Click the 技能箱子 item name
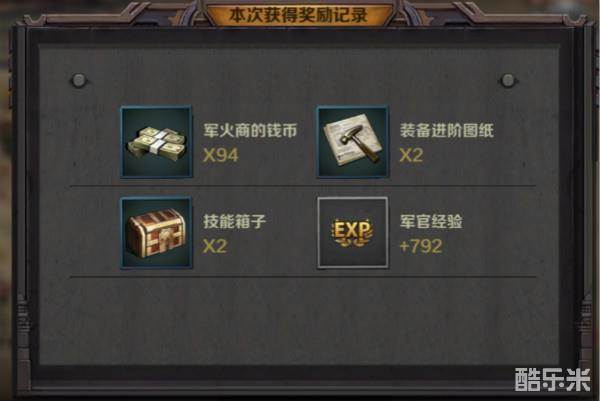The width and height of the screenshot is (600, 401). [235, 221]
